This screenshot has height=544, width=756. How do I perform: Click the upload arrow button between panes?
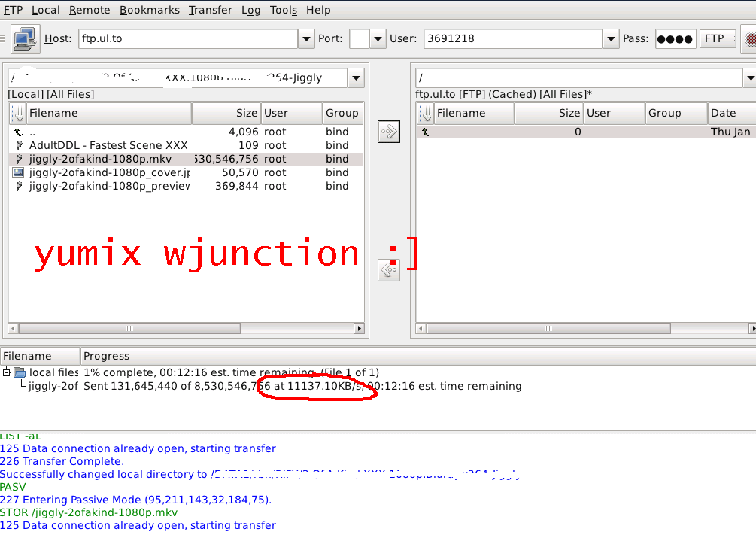389,132
